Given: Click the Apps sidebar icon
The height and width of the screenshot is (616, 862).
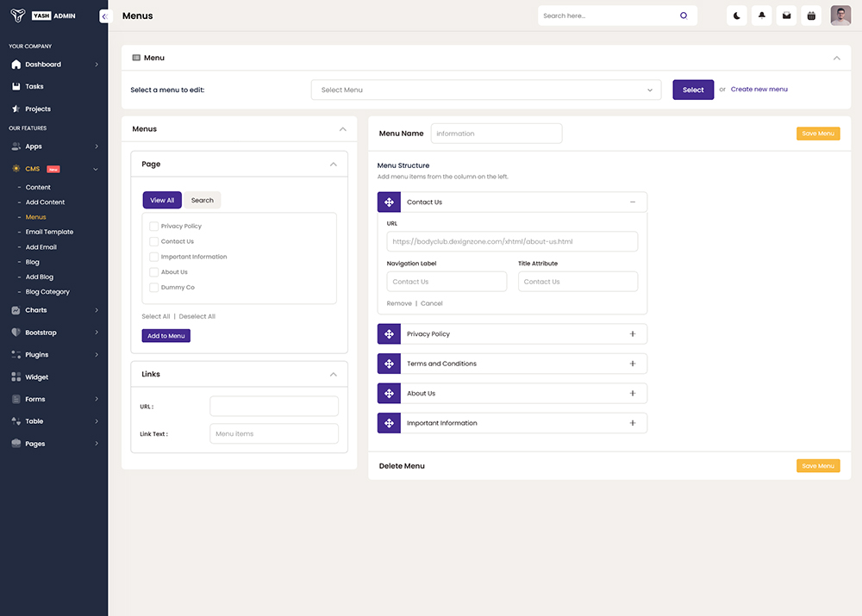Looking at the screenshot, I should pos(16,146).
